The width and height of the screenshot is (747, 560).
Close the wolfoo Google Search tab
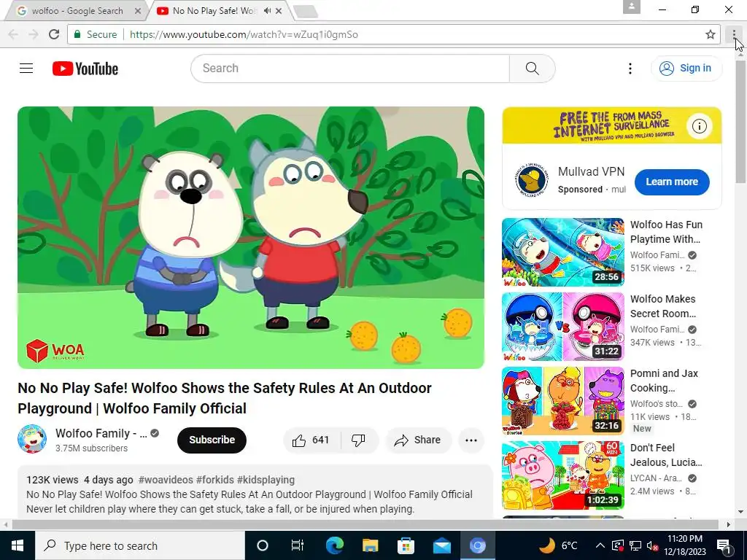pos(138,11)
